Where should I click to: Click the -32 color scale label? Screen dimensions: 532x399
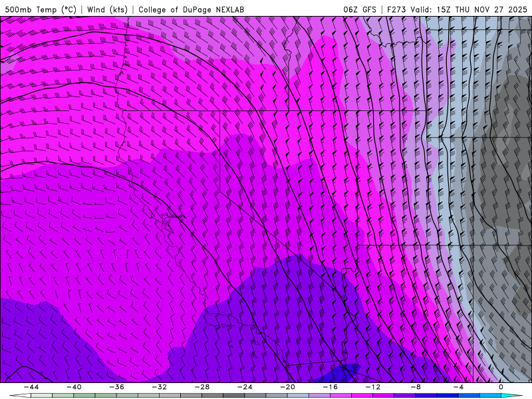(160, 387)
